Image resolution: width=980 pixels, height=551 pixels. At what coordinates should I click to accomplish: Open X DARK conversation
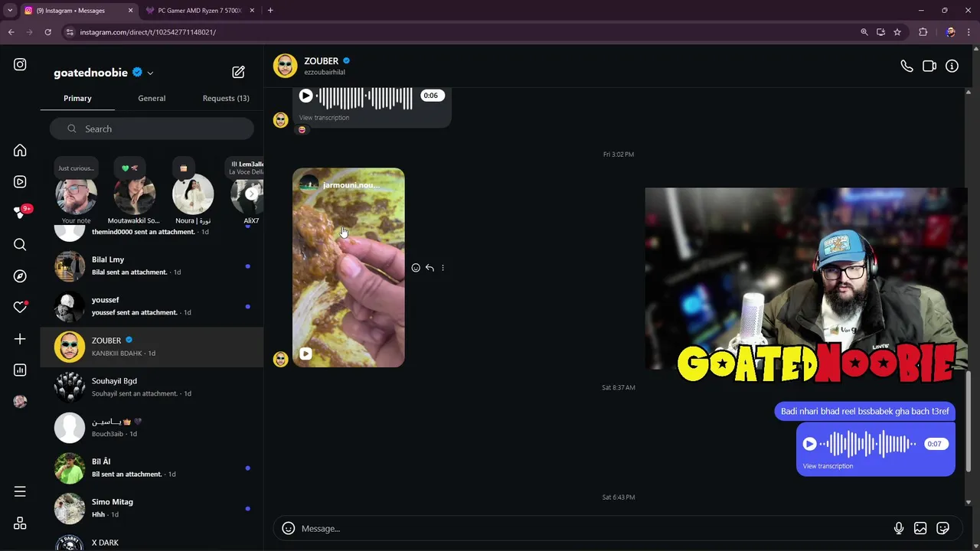152,540
